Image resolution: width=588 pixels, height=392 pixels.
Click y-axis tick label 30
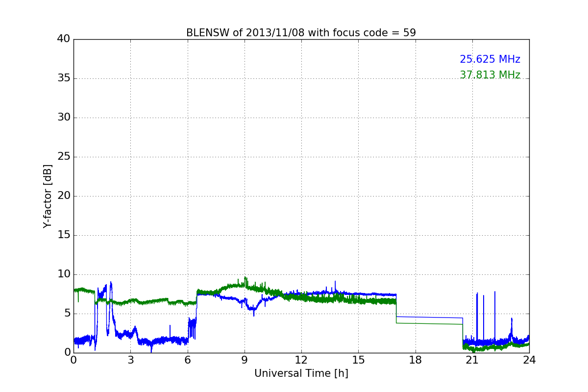pyautogui.click(x=64, y=118)
